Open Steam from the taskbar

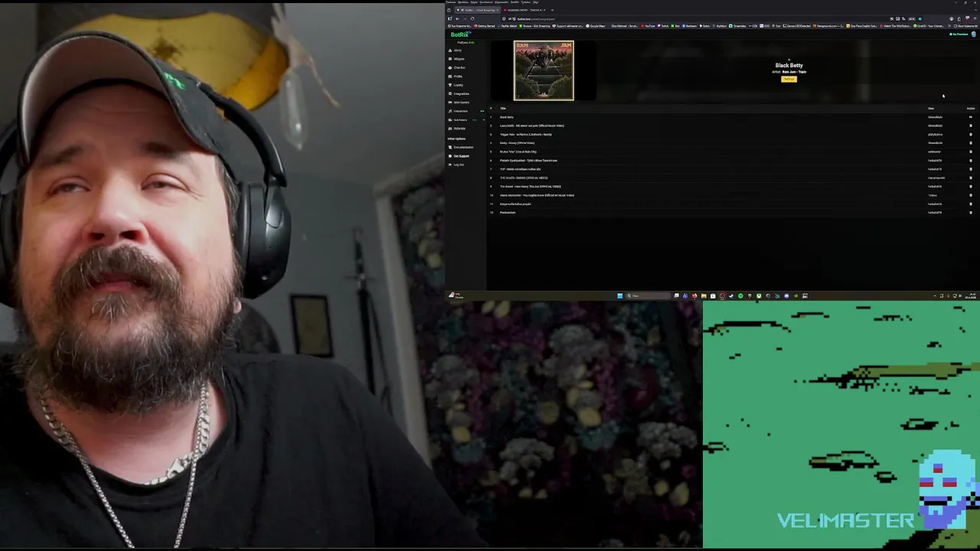tap(731, 295)
